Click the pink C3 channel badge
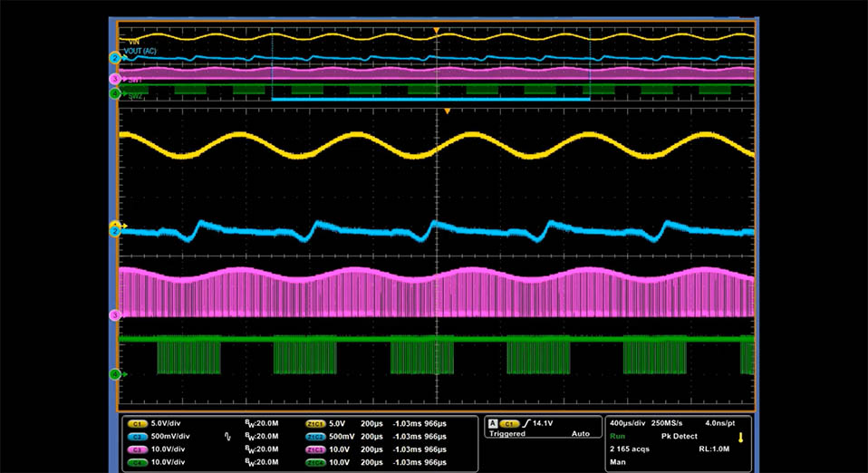Viewport: 868px width, 473px height. (138, 449)
